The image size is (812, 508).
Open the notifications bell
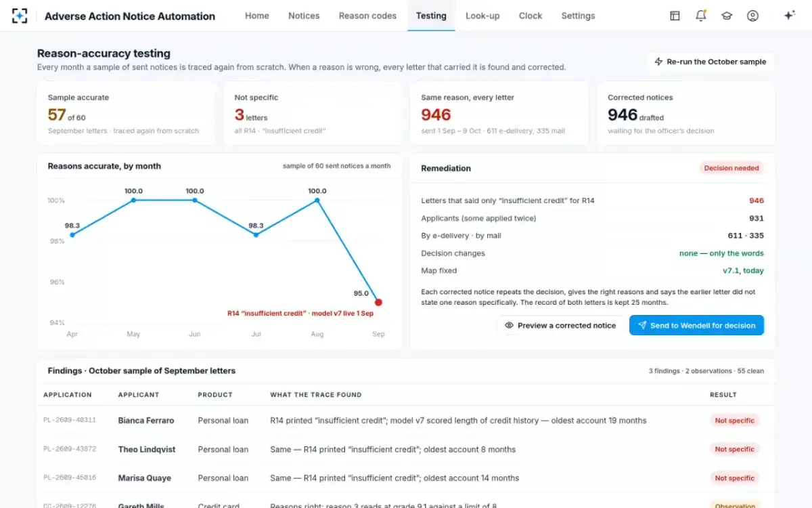701,16
